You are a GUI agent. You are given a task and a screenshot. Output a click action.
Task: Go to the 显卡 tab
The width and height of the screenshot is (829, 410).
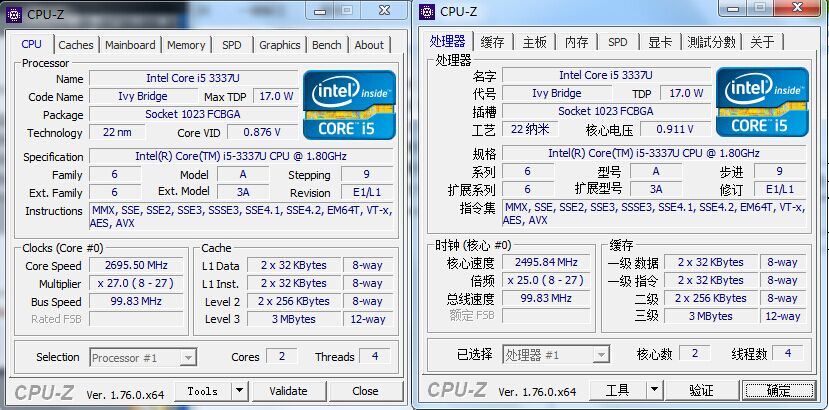tap(660, 42)
